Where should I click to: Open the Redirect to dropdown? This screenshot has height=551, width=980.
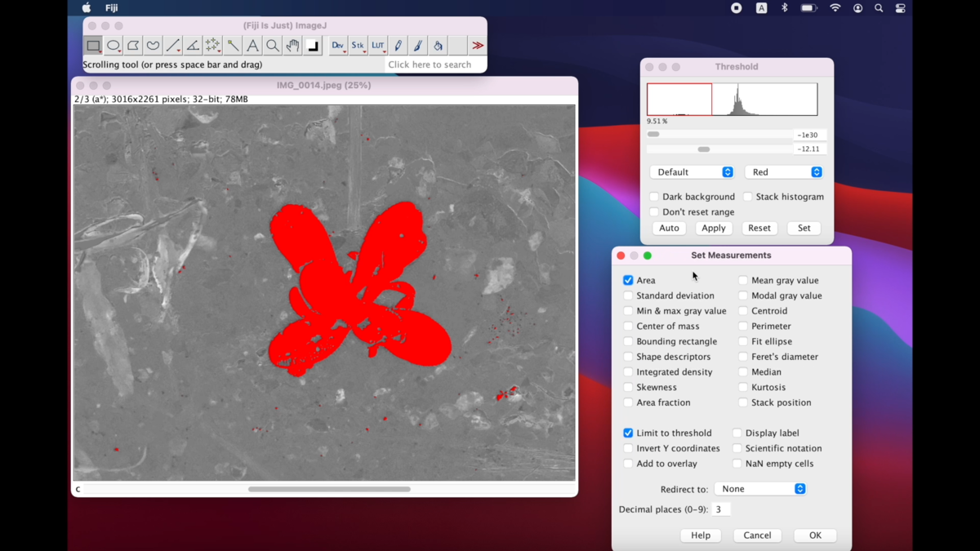coord(760,489)
